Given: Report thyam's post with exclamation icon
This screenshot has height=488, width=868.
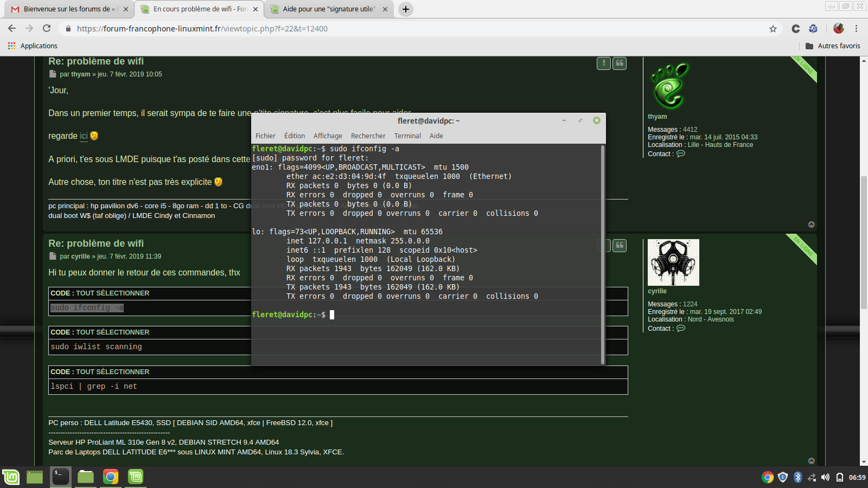Looking at the screenshot, I should (x=603, y=63).
